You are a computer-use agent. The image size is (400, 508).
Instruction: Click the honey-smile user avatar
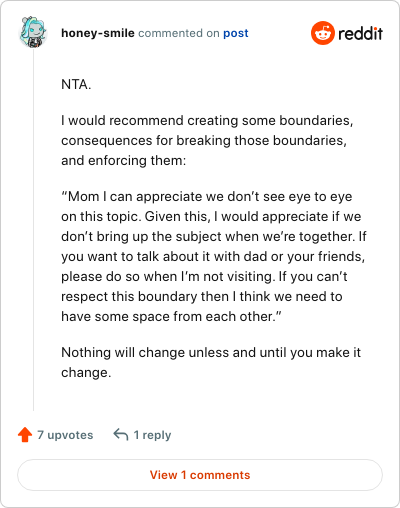tap(33, 32)
